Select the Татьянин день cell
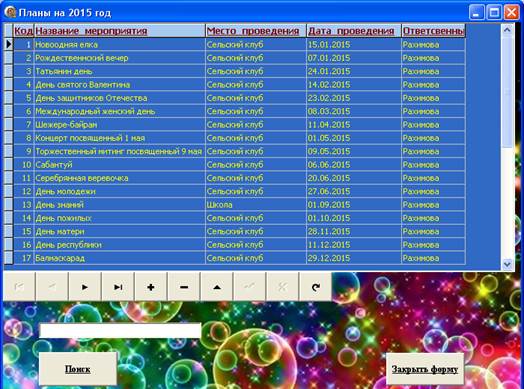The height and width of the screenshot is (389, 524). [x=120, y=71]
